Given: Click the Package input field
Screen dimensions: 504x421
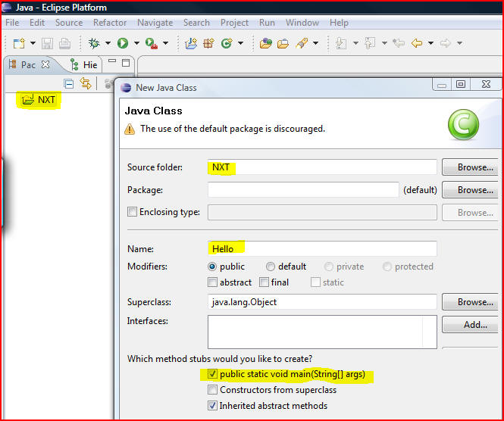Looking at the screenshot, I should [303, 190].
